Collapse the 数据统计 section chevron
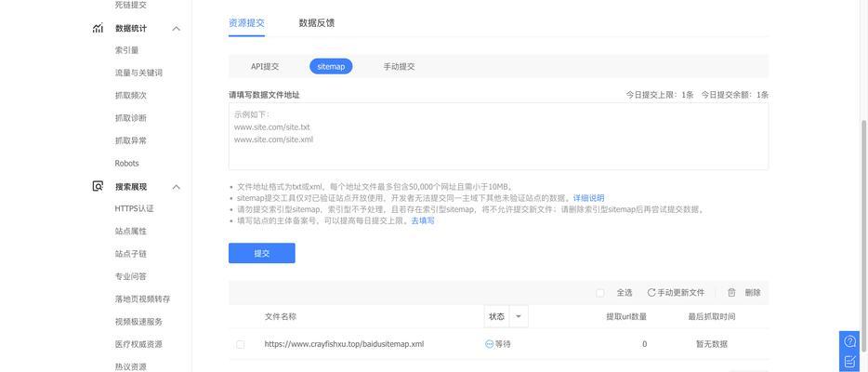Image resolution: width=868 pixels, height=372 pixels. point(176,28)
